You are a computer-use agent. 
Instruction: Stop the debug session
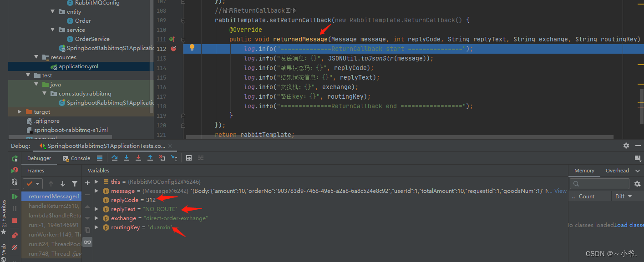pyautogui.click(x=15, y=221)
